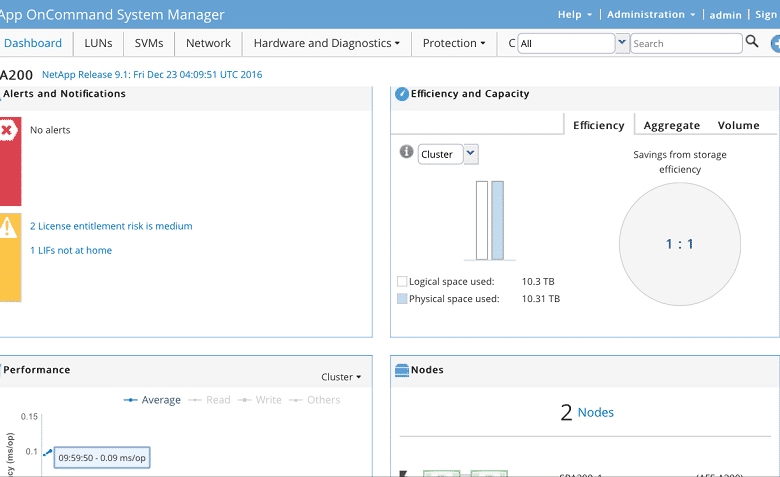
Task: Click the Efficiency and Capacity panel icon
Action: coord(402,94)
